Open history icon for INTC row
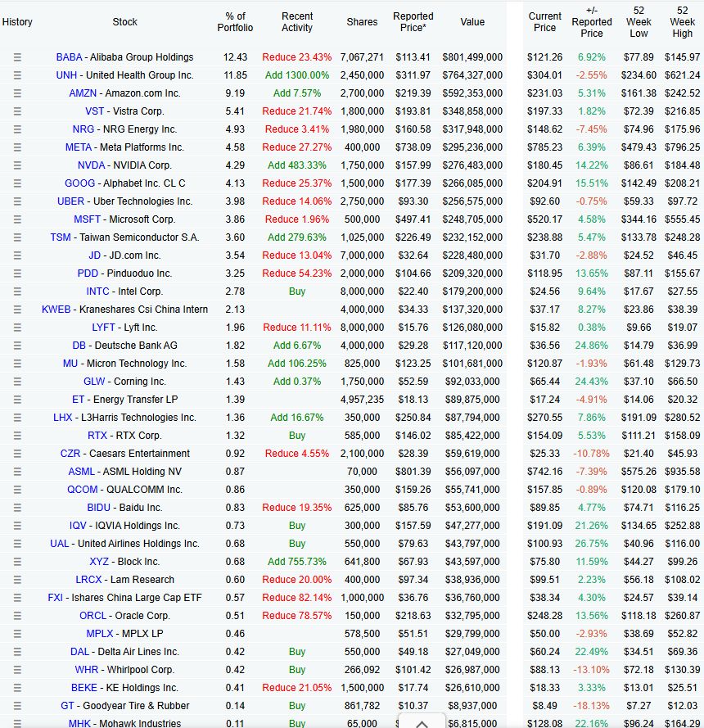 click(x=18, y=292)
